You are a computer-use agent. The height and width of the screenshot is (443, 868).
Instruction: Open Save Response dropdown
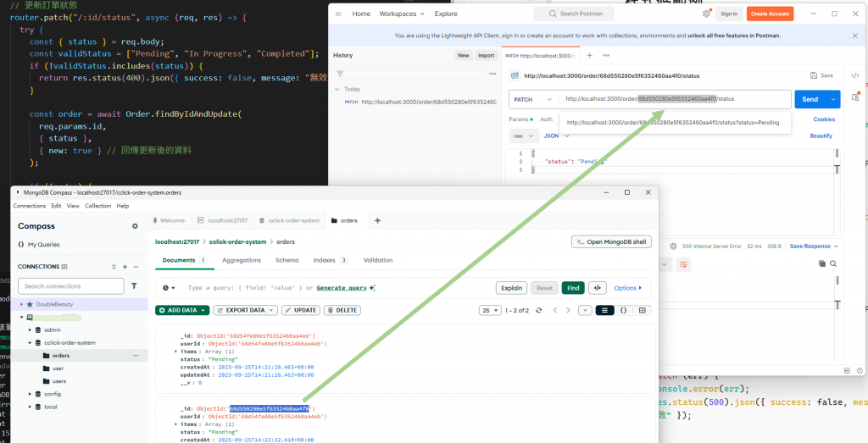coord(814,246)
